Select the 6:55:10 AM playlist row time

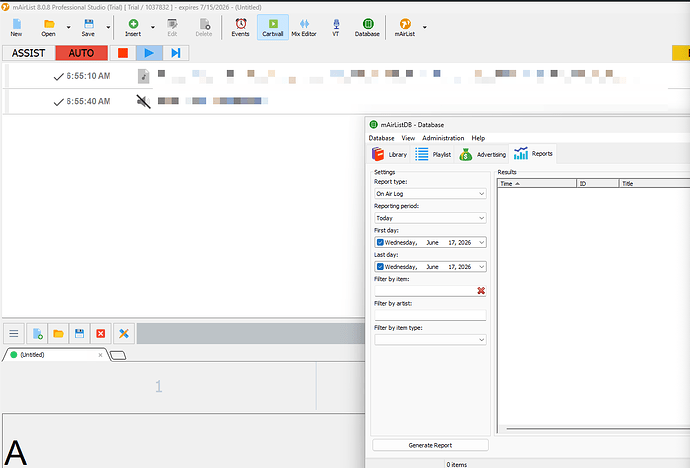tap(88, 76)
